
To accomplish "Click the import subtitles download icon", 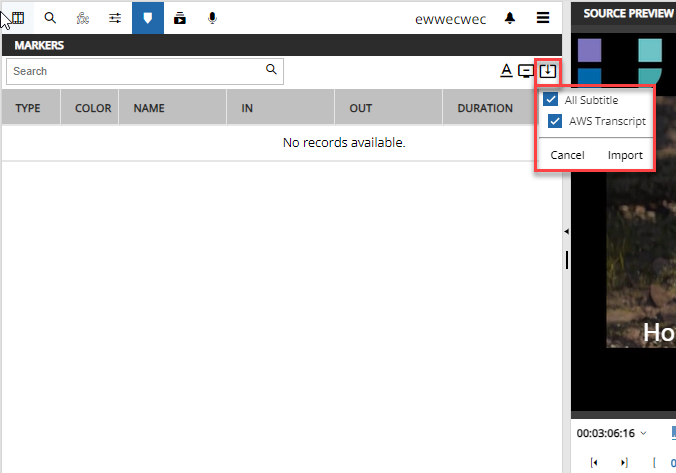I will (x=547, y=71).
